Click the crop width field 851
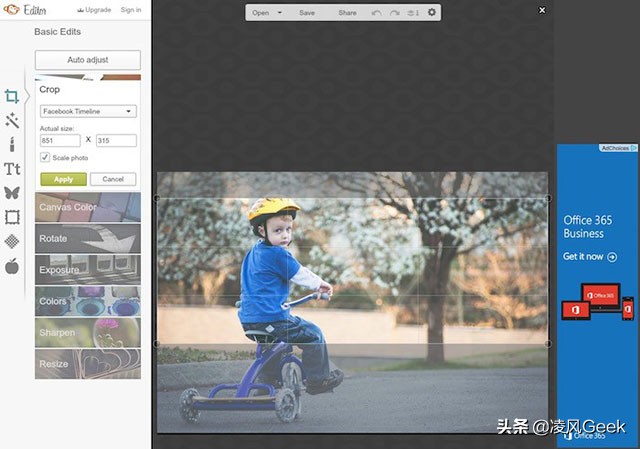Screen dimensions: 640x449 point(60,140)
